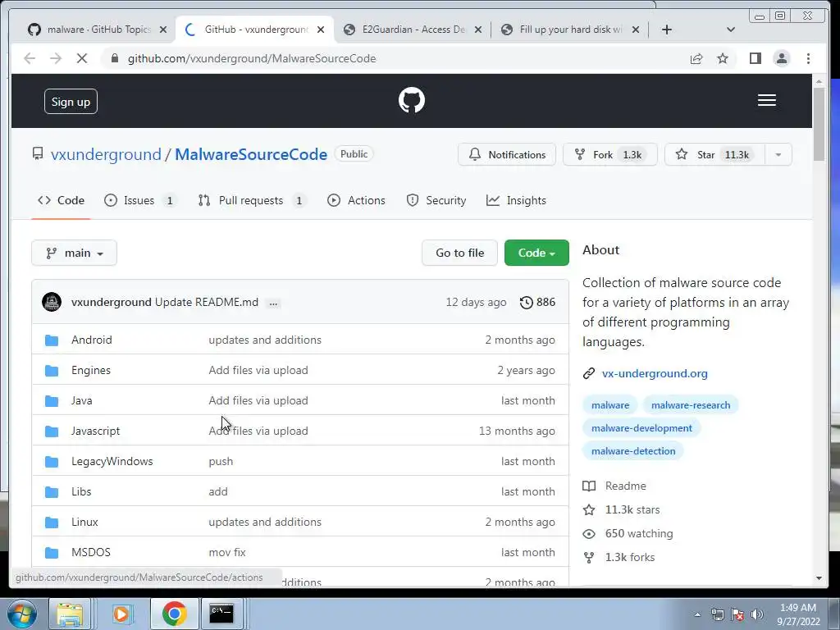Viewport: 840px width, 630px height.
Task: Open the MSDOS folder
Action: [x=91, y=552]
